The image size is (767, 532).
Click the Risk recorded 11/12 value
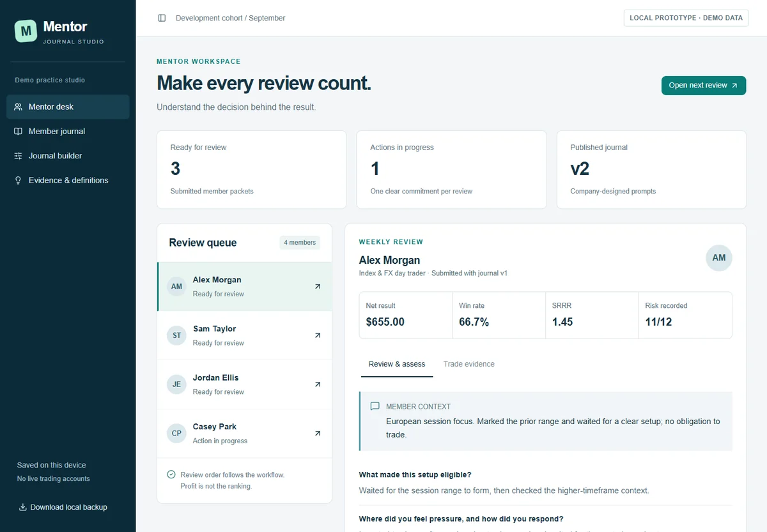658,322
